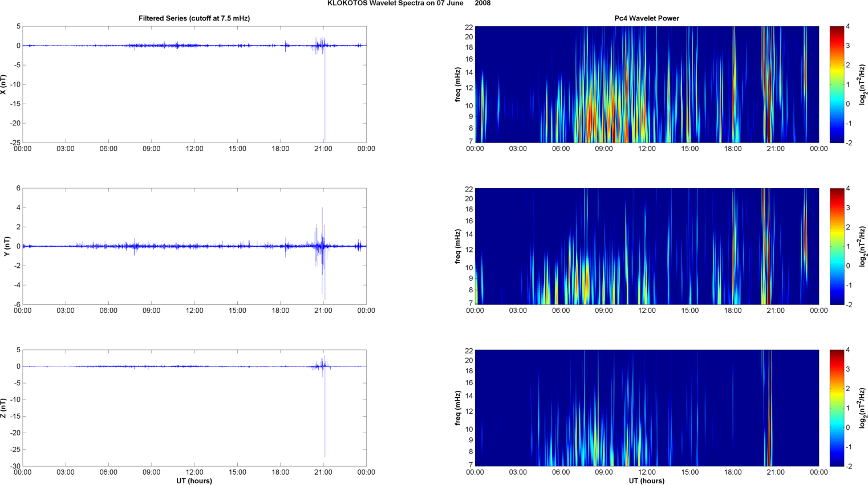Select the Pc4 Wavelet Power column title
This screenshot has height=485, width=868.
click(646, 18)
